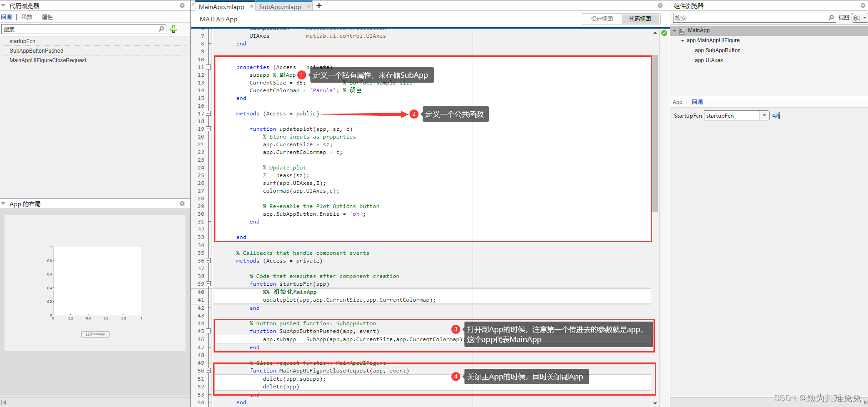Select MainApp root in component tree
Viewport: 868px width, 407px height.
click(x=698, y=30)
